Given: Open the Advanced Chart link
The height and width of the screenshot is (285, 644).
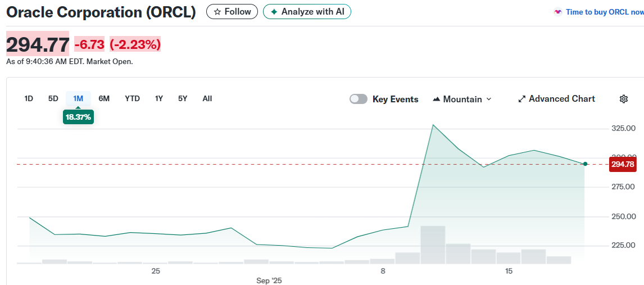Looking at the screenshot, I should [556, 99].
